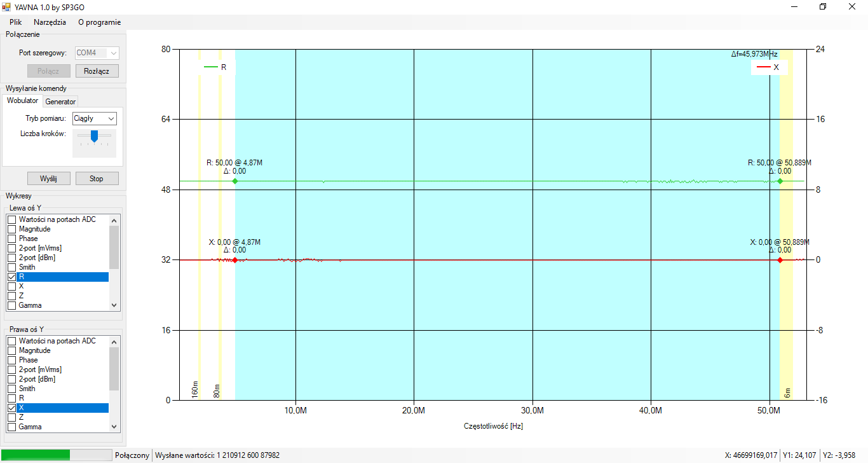Viewport: 868px width, 463px height.
Task: Click the YAVNA app icon in title bar
Action: tap(7, 6)
